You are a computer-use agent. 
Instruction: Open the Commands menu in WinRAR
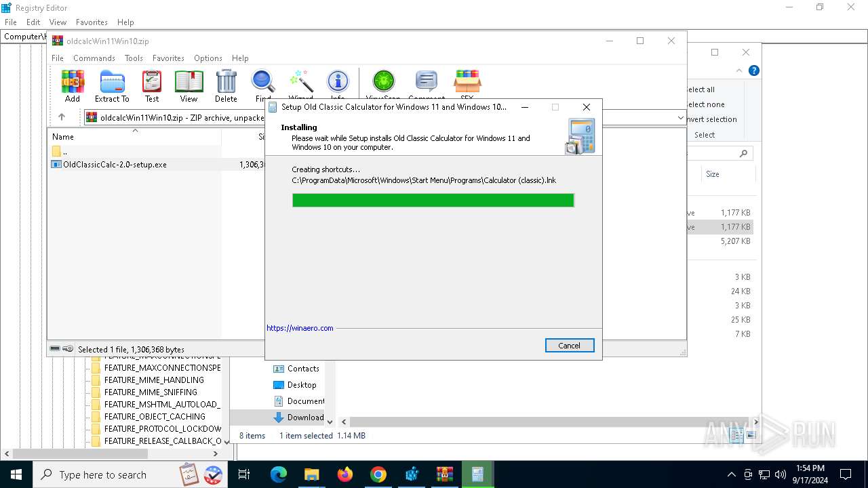click(x=94, y=58)
